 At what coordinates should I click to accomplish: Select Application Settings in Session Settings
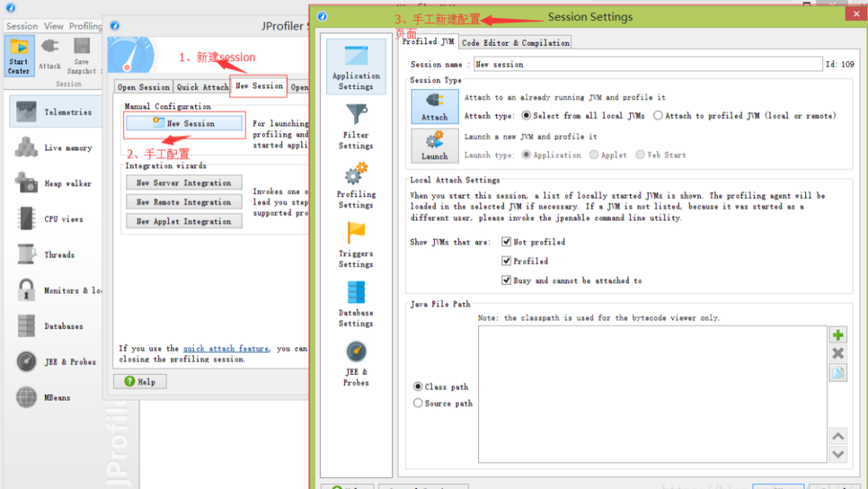[356, 67]
